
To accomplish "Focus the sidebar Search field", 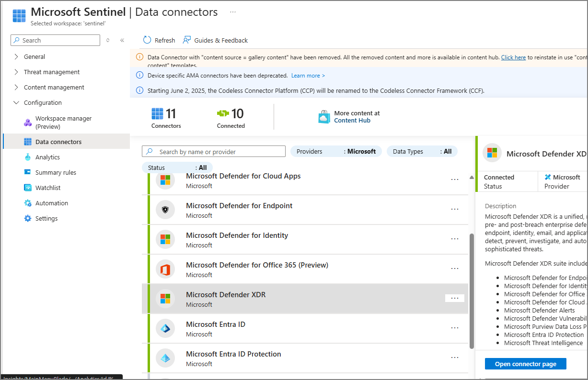I will 56,40.
